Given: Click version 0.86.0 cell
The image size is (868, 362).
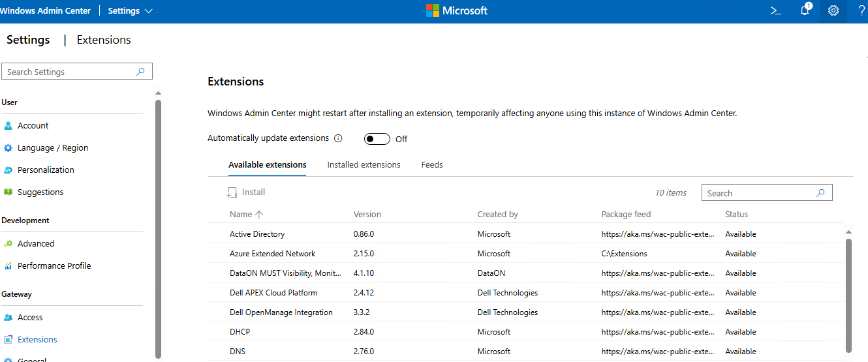Looking at the screenshot, I should pyautogui.click(x=364, y=234).
